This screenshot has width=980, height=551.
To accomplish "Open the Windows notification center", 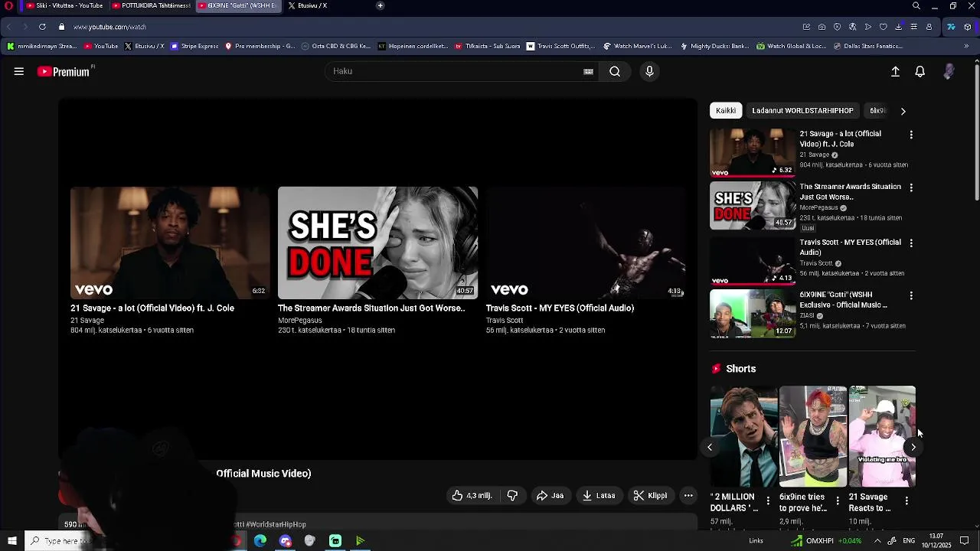I will (964, 541).
